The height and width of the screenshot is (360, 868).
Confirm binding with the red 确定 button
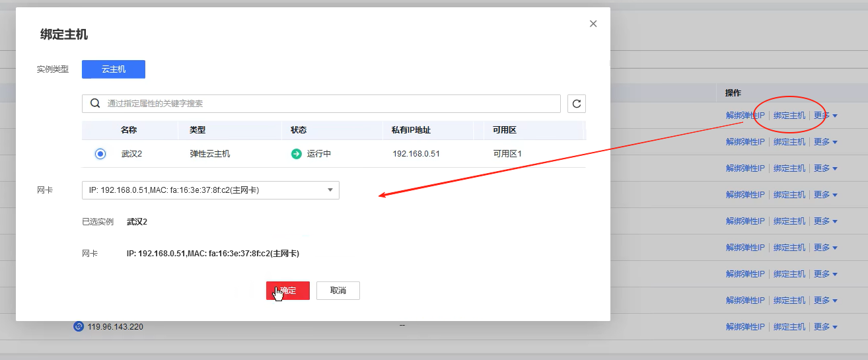pos(288,291)
